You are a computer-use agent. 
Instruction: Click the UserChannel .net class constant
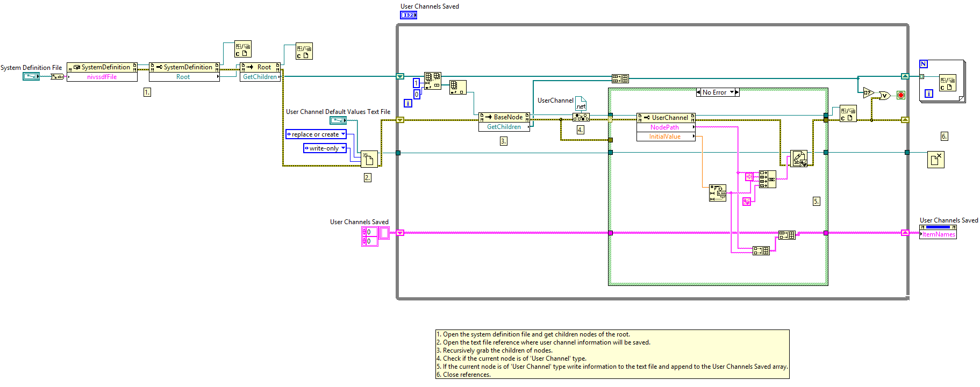coord(581,103)
